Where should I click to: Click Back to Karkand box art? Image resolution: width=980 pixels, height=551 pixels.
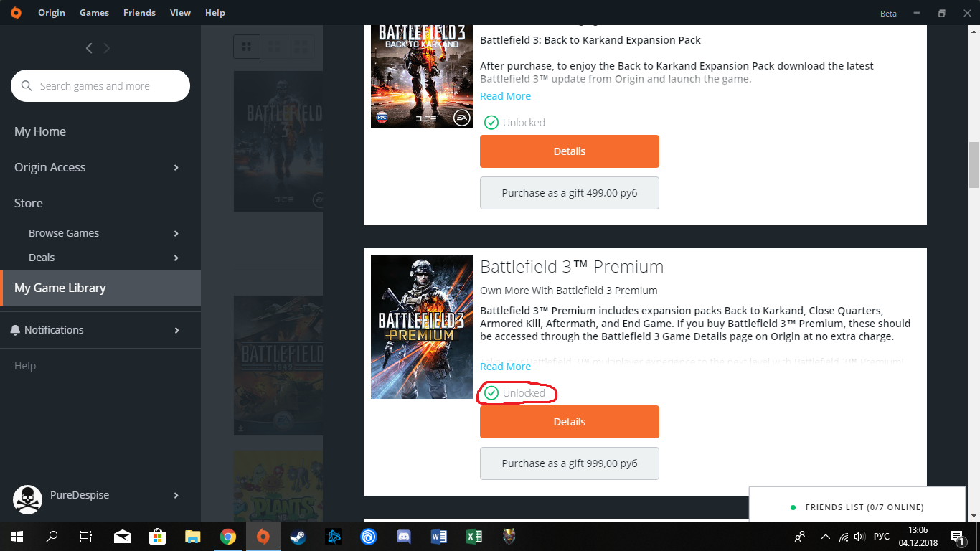coord(422,77)
